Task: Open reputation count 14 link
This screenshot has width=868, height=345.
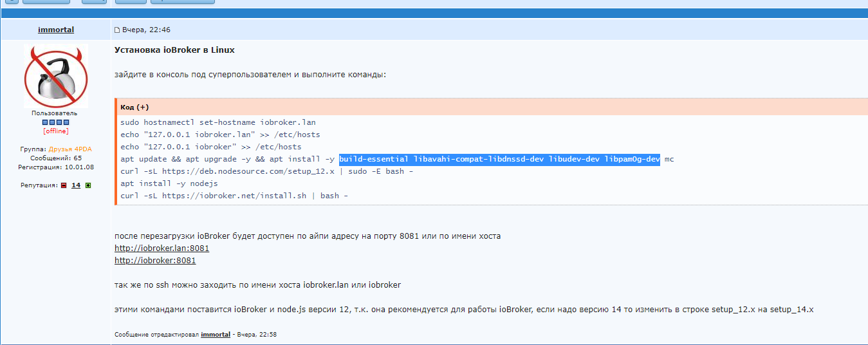Action: [76, 185]
